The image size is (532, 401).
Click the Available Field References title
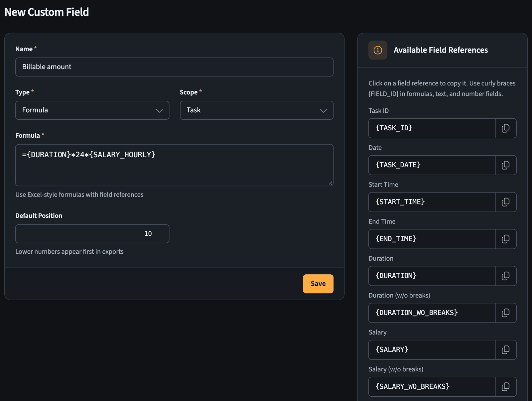point(441,50)
